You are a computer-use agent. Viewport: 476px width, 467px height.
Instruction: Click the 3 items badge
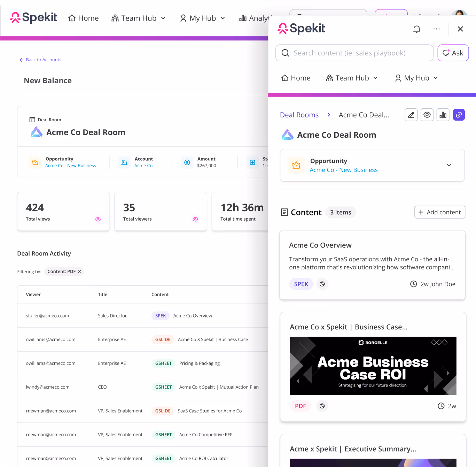pos(341,212)
